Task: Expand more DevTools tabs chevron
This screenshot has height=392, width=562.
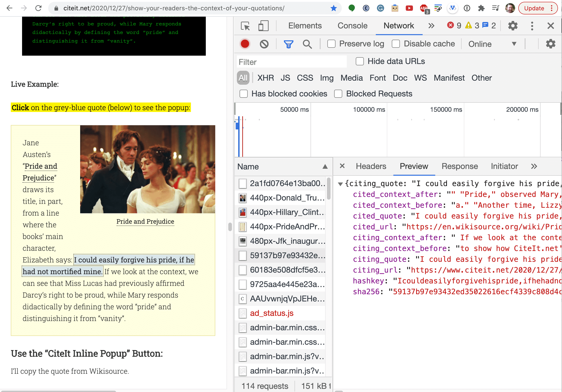Action: click(431, 26)
